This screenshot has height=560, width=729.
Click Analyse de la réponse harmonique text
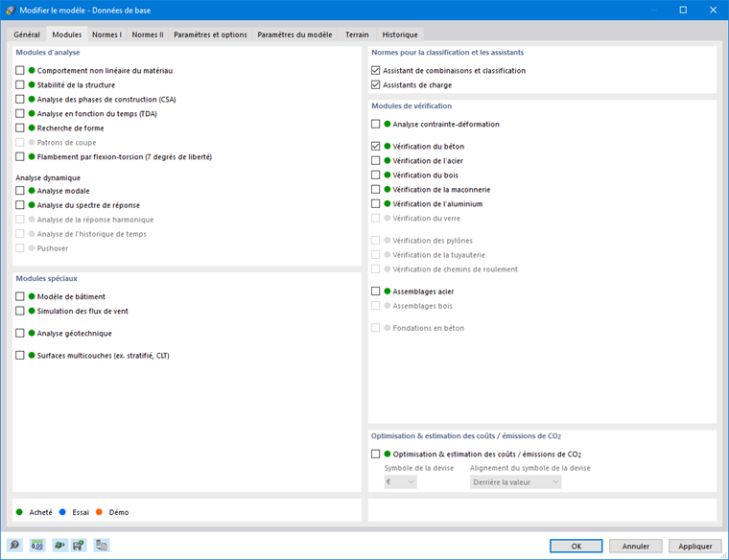pyautogui.click(x=95, y=220)
